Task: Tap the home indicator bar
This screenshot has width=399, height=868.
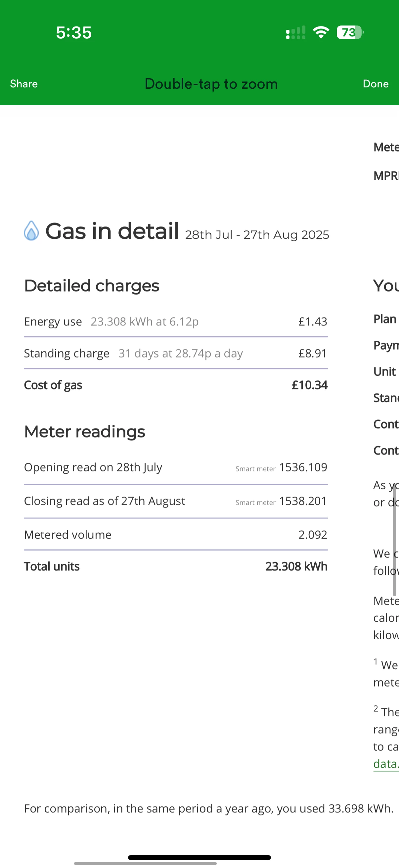Action: click(x=199, y=857)
